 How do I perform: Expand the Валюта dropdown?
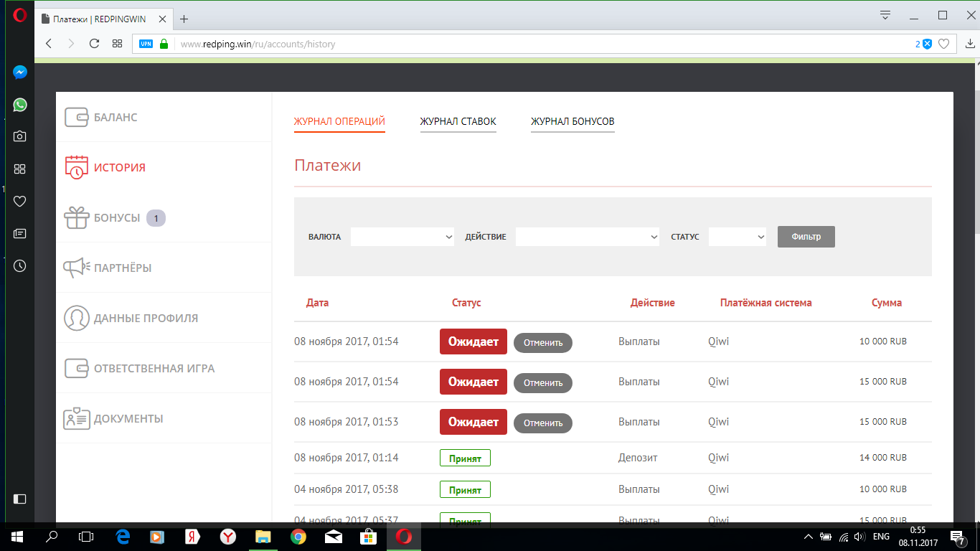[x=402, y=237]
